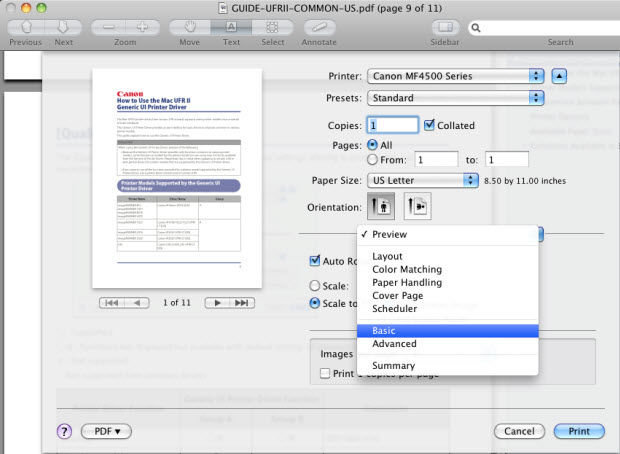
Task: Choose Color Matching menu item
Action: click(x=448, y=269)
